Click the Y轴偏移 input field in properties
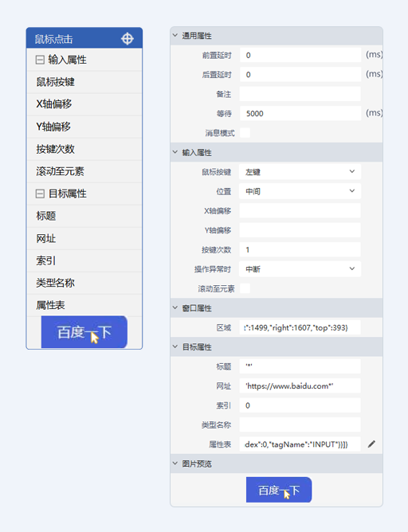 coord(300,230)
